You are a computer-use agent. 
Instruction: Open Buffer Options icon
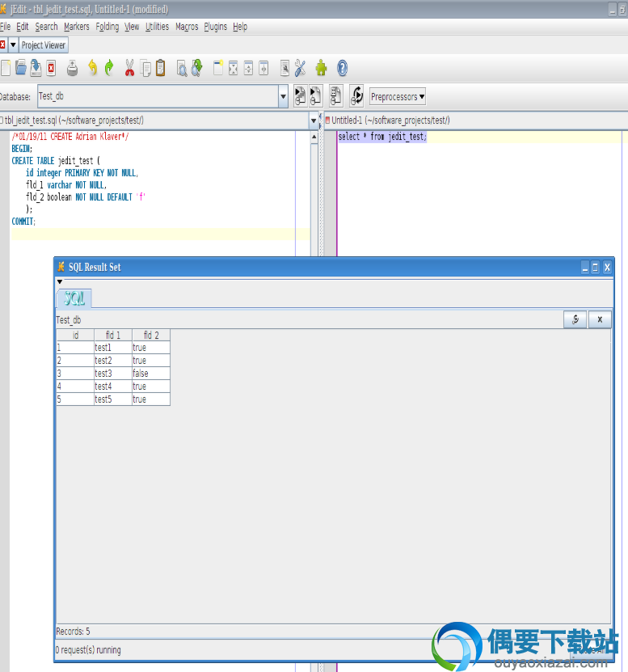point(284,68)
